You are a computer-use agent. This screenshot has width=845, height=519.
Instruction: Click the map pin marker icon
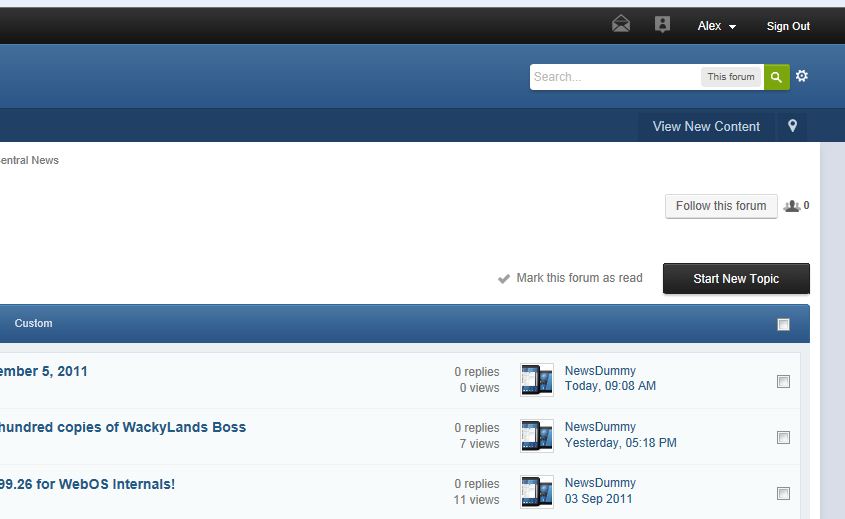(x=792, y=126)
